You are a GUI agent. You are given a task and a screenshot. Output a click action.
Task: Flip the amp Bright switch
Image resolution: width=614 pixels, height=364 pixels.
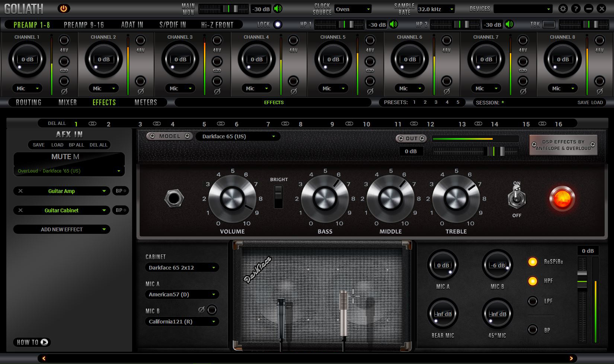coord(278,197)
